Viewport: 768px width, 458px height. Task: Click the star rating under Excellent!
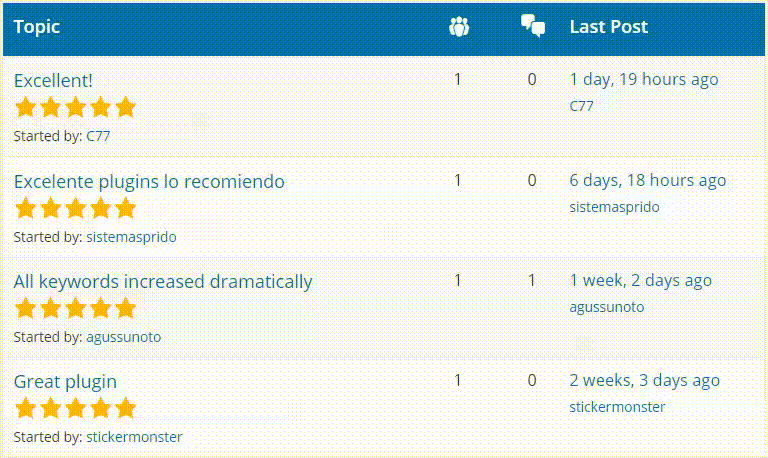point(75,107)
